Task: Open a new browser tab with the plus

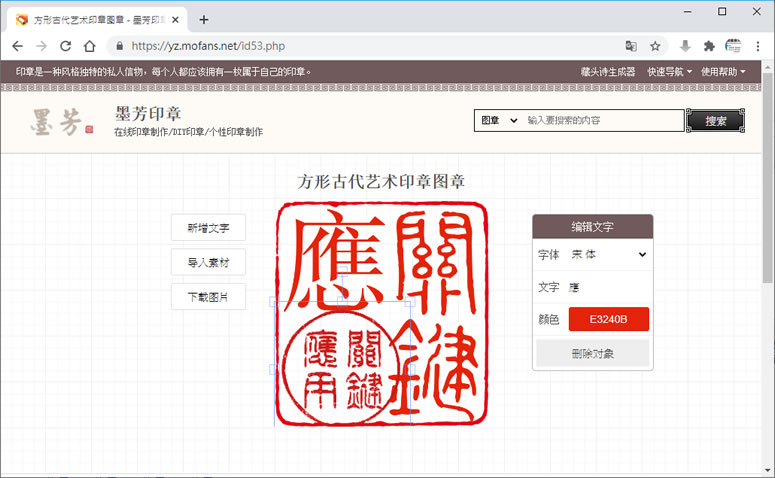Action: (x=204, y=20)
